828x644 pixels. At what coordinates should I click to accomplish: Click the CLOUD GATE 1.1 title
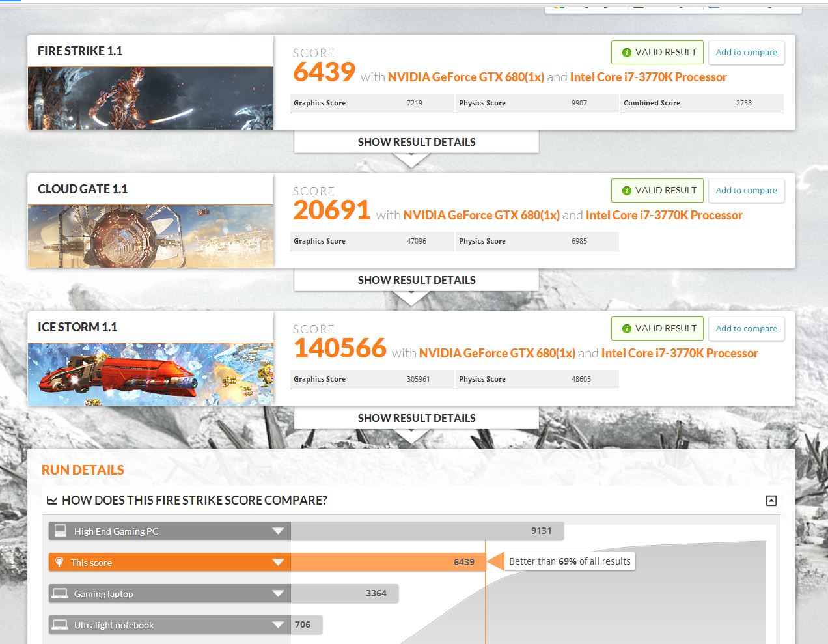click(x=83, y=189)
